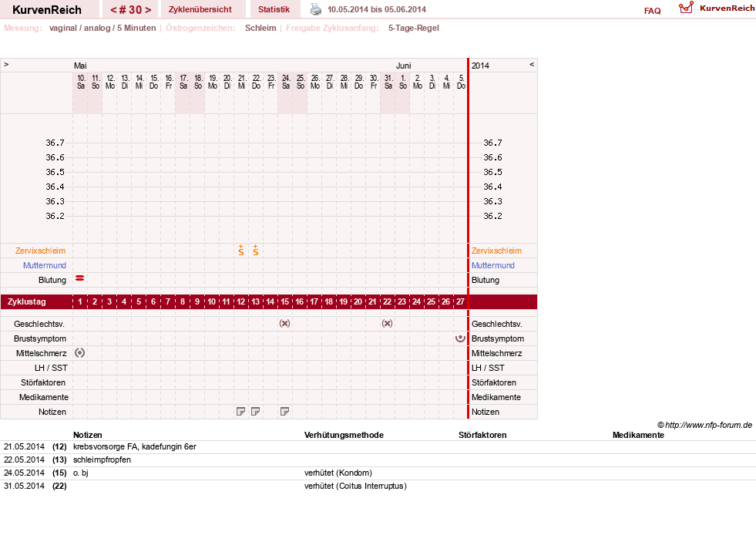Click the red bleeding marker on May 10
This screenshot has height=542, width=756.
pyautogui.click(x=80, y=278)
